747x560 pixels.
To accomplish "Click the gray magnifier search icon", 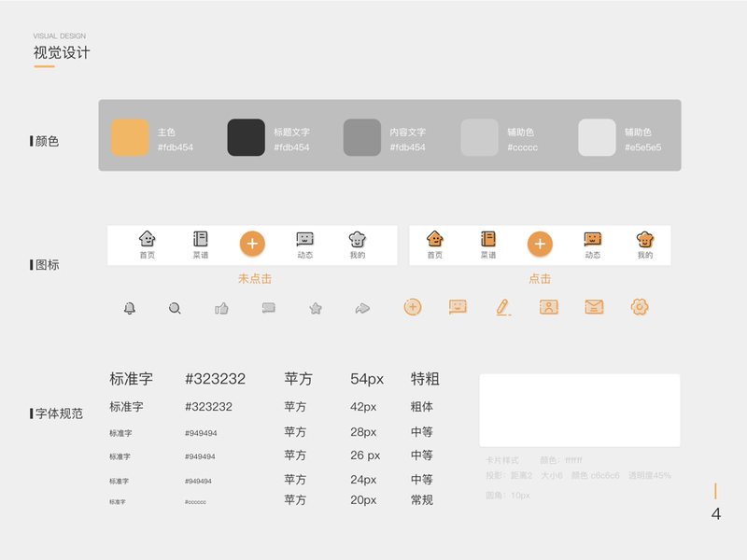I will [x=175, y=308].
